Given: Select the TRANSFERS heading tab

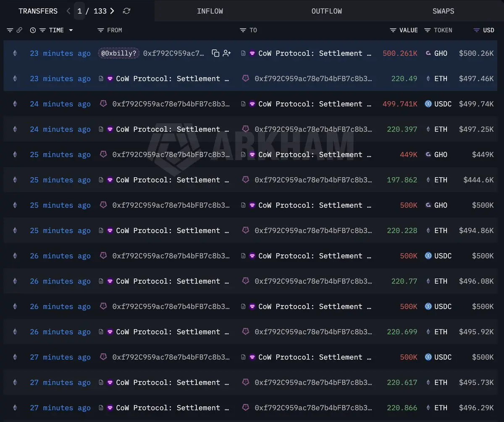Looking at the screenshot, I should point(38,11).
